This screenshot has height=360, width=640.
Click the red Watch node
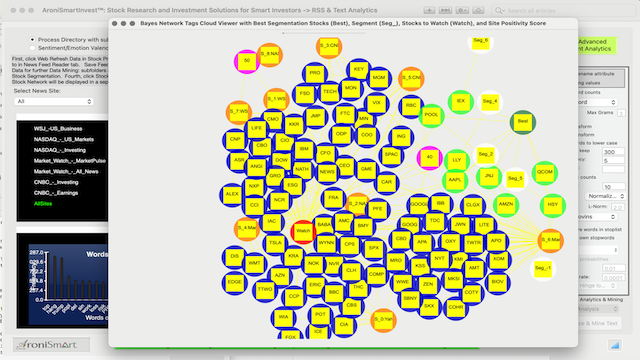click(303, 231)
